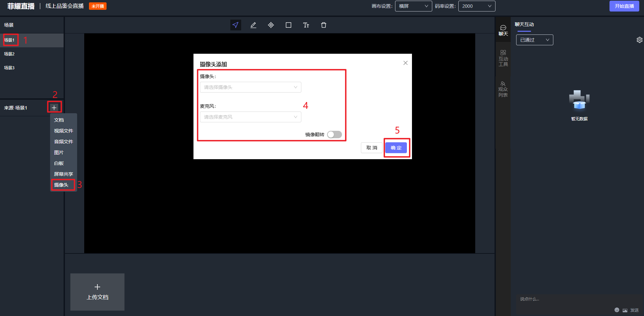
Task: Click the 确定 confirm button
Action: click(x=396, y=148)
